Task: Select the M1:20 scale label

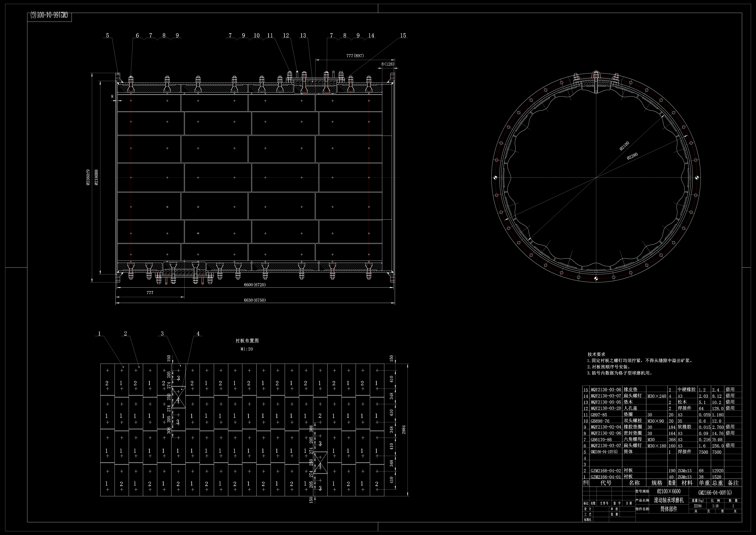Action: click(x=247, y=349)
